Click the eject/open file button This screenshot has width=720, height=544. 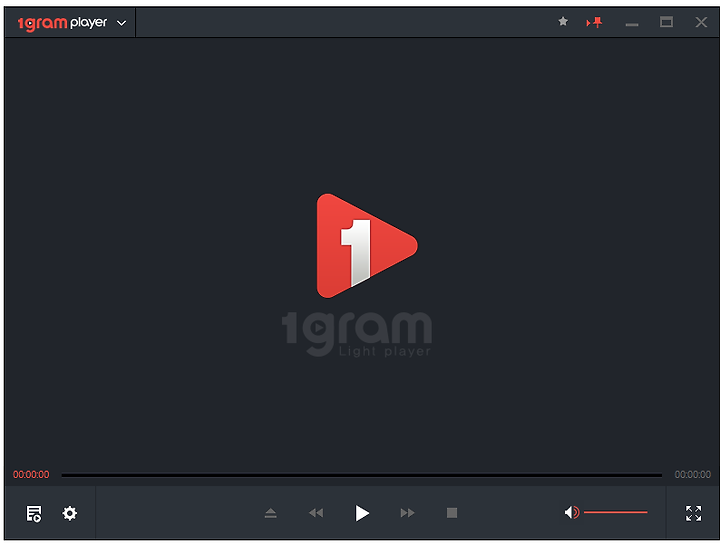[x=270, y=513]
